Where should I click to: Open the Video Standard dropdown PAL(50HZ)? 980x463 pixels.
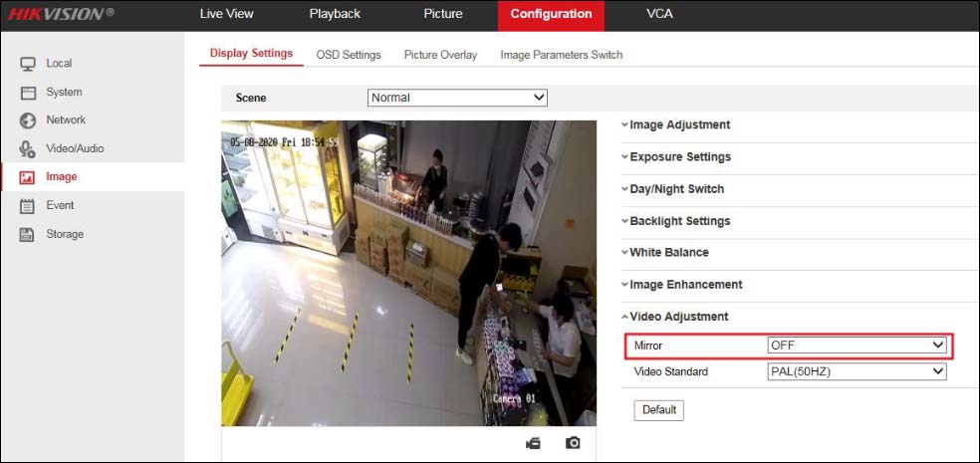point(857,371)
